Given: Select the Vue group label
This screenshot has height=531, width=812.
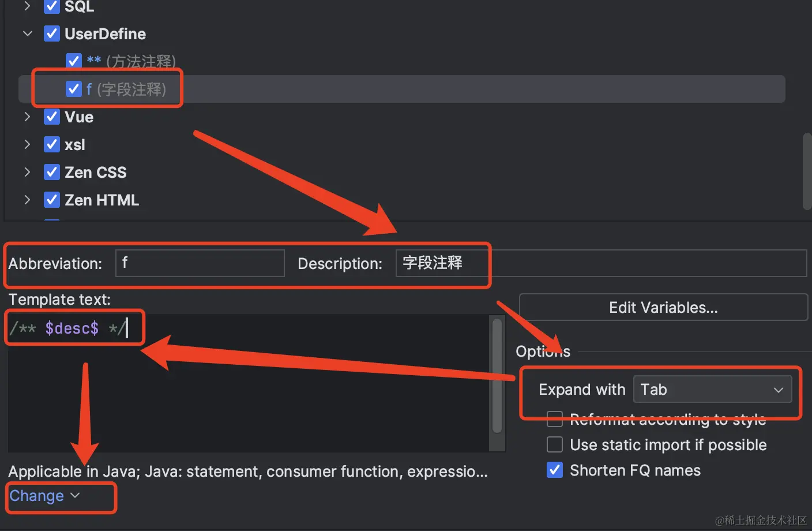Looking at the screenshot, I should point(79,117).
